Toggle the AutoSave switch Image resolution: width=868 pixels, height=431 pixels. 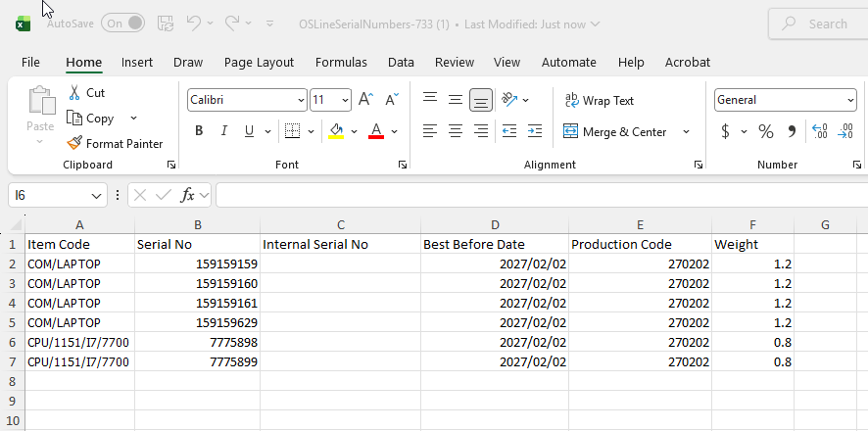[122, 23]
